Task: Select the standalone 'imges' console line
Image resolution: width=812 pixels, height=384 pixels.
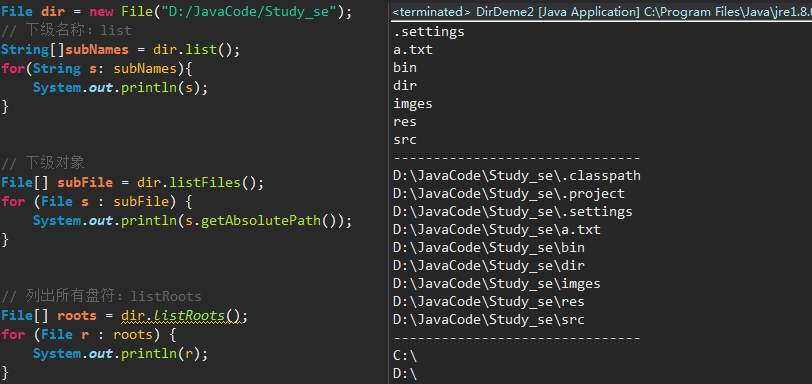Action: (413, 104)
